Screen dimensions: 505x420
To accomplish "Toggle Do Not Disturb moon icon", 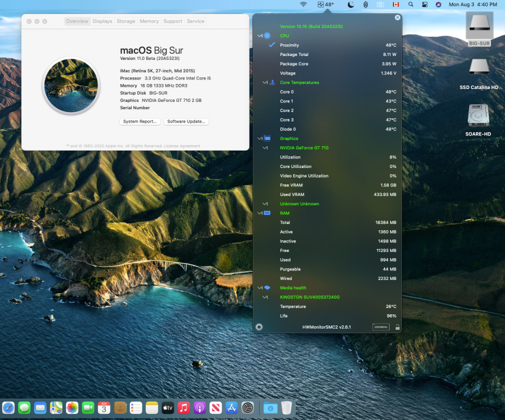I will 350,4.
